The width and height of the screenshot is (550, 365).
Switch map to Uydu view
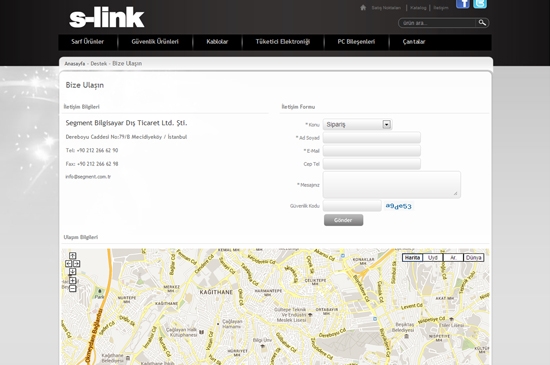point(433,258)
